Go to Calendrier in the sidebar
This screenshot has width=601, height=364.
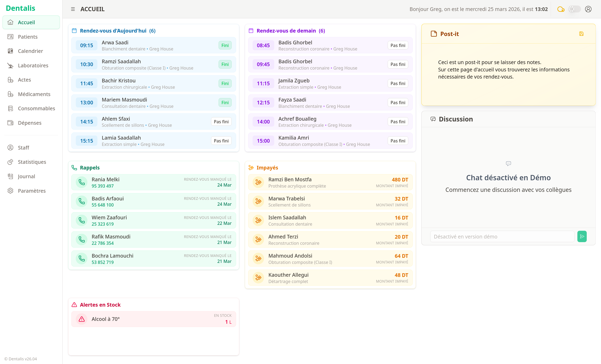coord(30,51)
